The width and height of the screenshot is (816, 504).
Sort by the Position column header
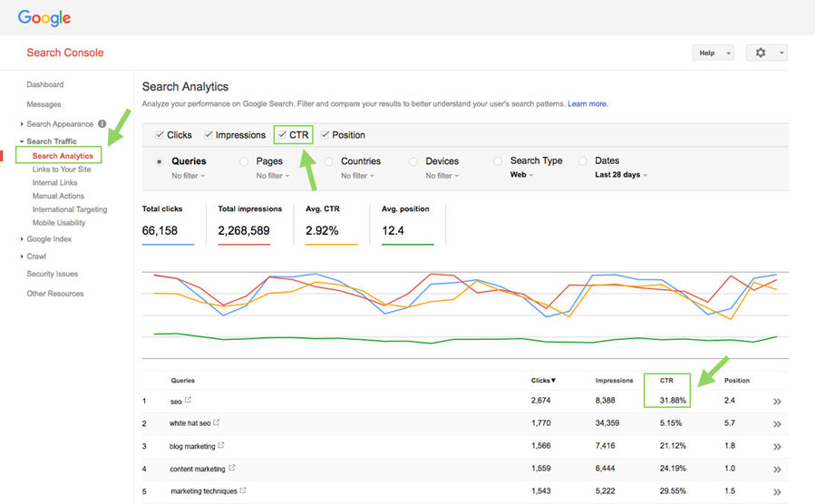point(737,380)
